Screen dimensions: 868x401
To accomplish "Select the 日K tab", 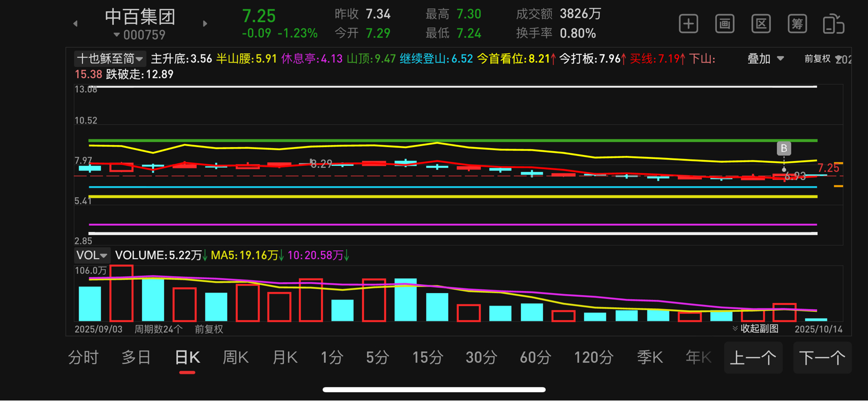I will click(x=187, y=358).
